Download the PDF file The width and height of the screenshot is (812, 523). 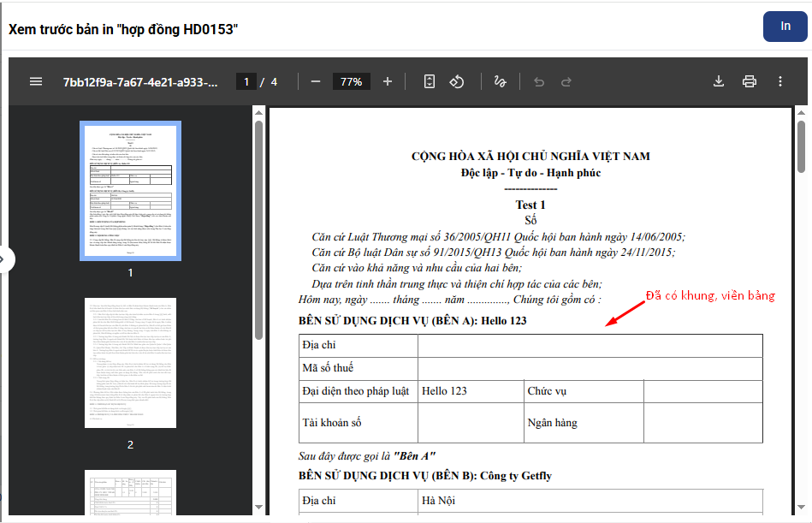(719, 81)
